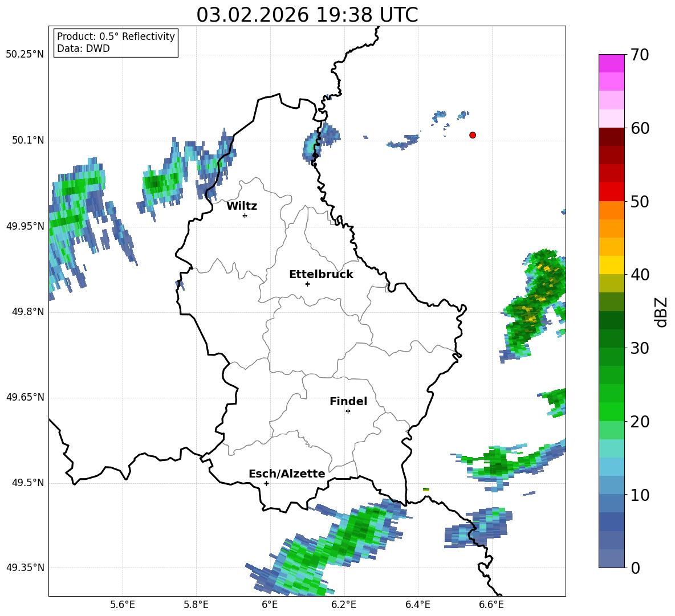Screen dimensions: 675x616
Task: Click the title 03.02.2026 19:38 UTC
Action: 307,15
